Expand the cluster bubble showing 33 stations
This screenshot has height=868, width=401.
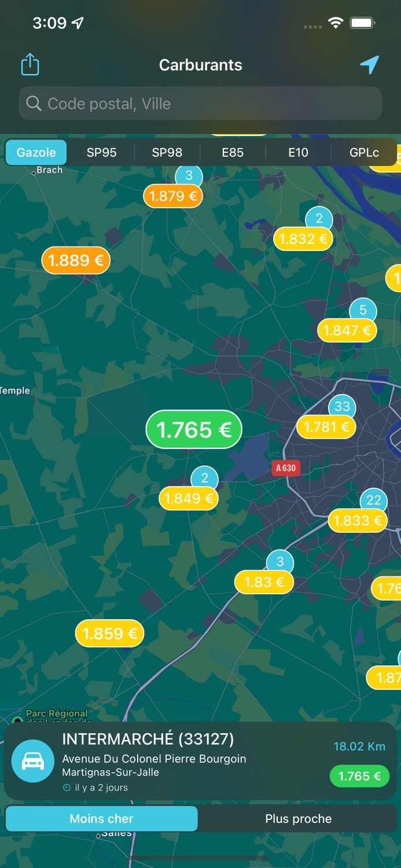point(342,406)
